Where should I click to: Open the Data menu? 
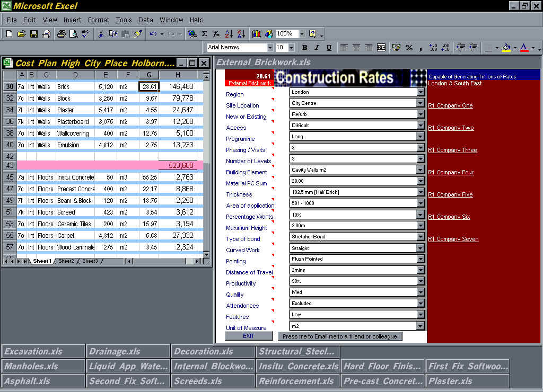(145, 20)
